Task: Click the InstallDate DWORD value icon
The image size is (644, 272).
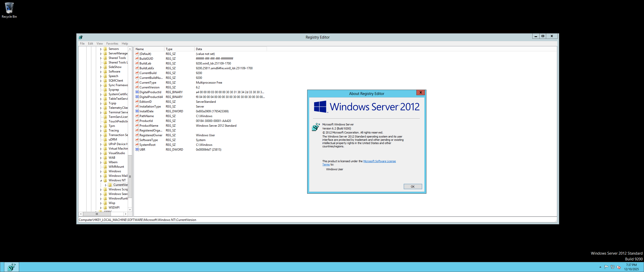Action: pos(137,111)
